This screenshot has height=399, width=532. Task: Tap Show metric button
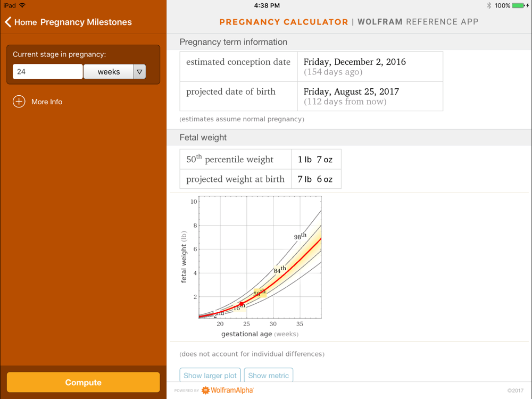click(268, 375)
